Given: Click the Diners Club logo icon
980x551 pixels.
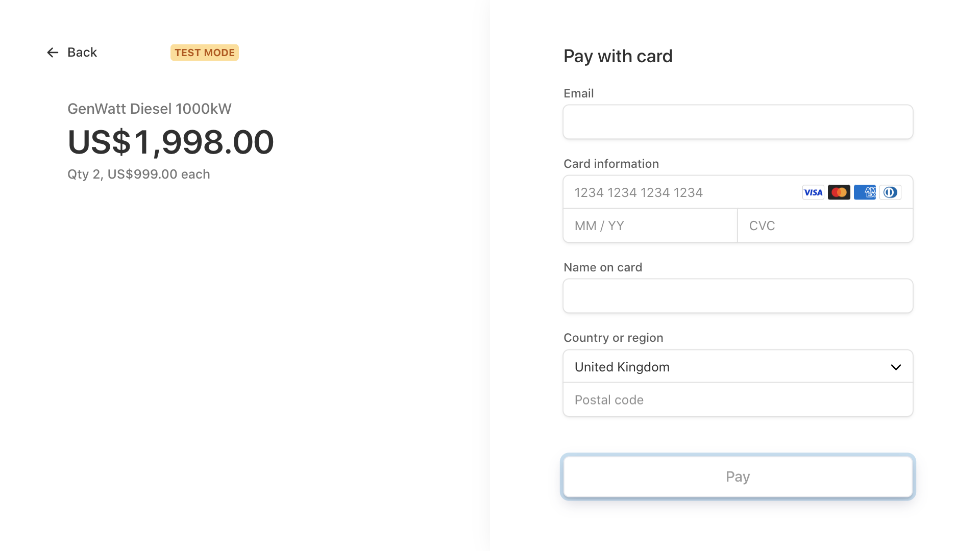Looking at the screenshot, I should 890,192.
